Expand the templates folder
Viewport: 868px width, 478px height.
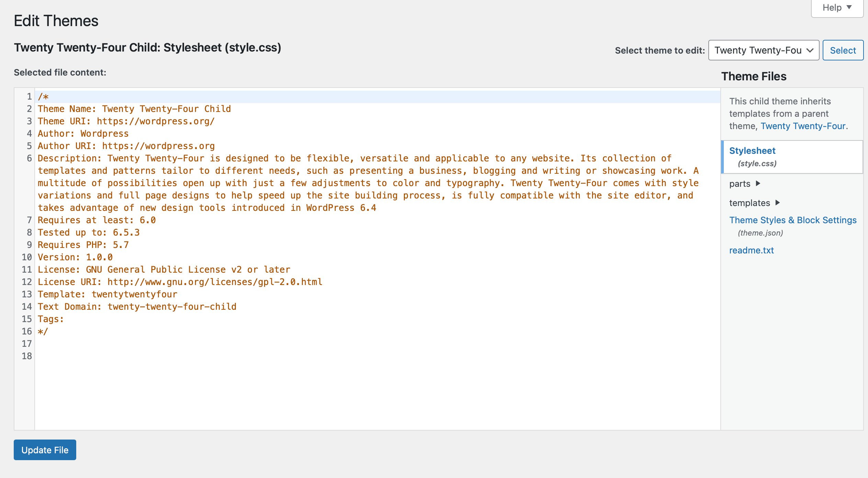750,203
